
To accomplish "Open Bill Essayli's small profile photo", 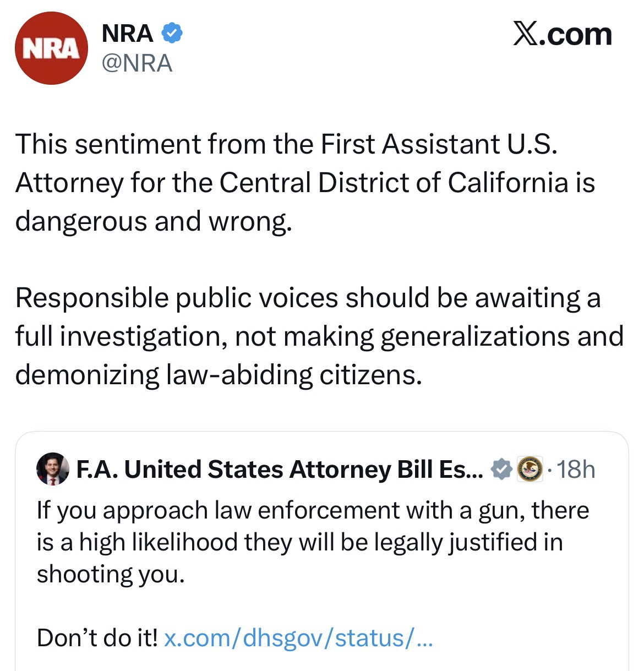I will point(53,470).
